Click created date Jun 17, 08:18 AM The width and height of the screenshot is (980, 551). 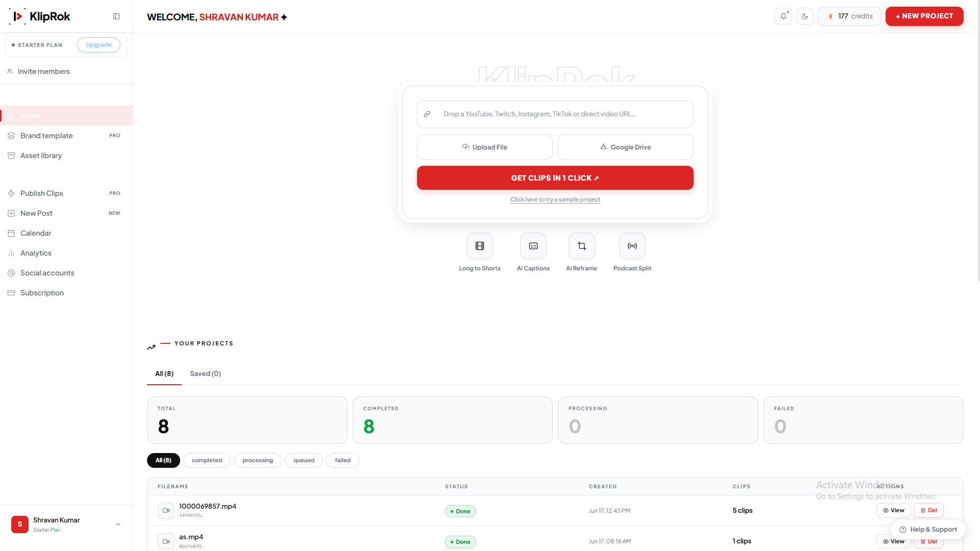610,541
